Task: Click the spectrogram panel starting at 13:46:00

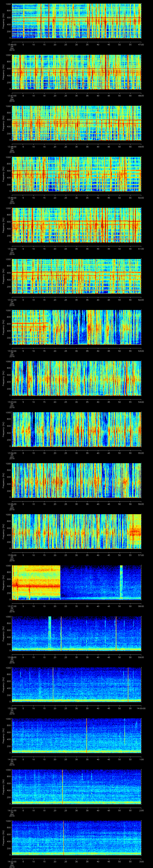Action: [x=77, y=21]
